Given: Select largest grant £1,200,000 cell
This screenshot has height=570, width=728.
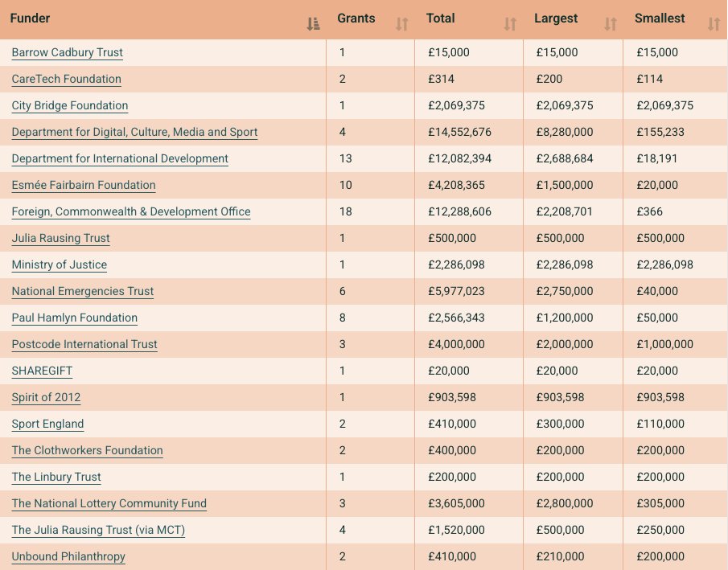Looking at the screenshot, I should tap(573, 318).
